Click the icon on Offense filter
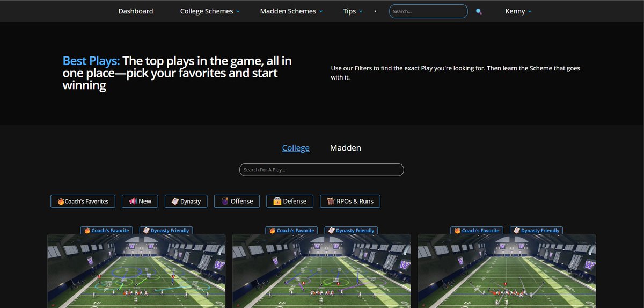Screen dimensions: 644x308 click(x=224, y=201)
